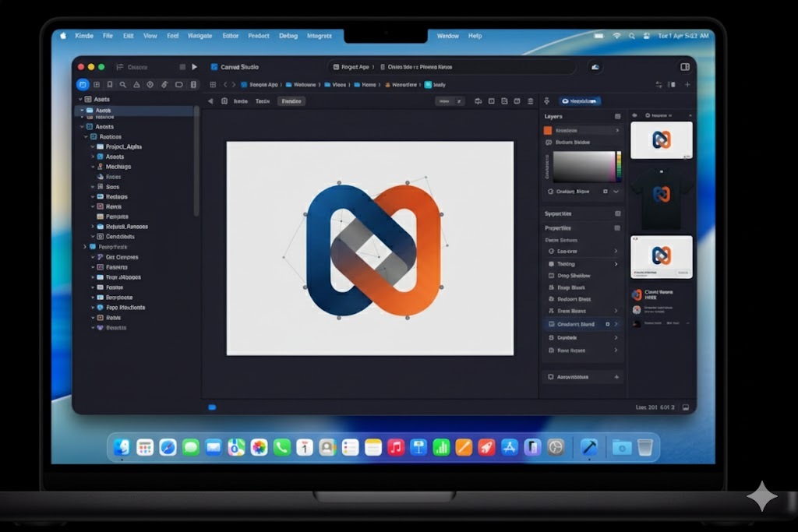Image resolution: width=798 pixels, height=532 pixels.
Task: Open the Music app in the dock
Action: click(x=395, y=447)
